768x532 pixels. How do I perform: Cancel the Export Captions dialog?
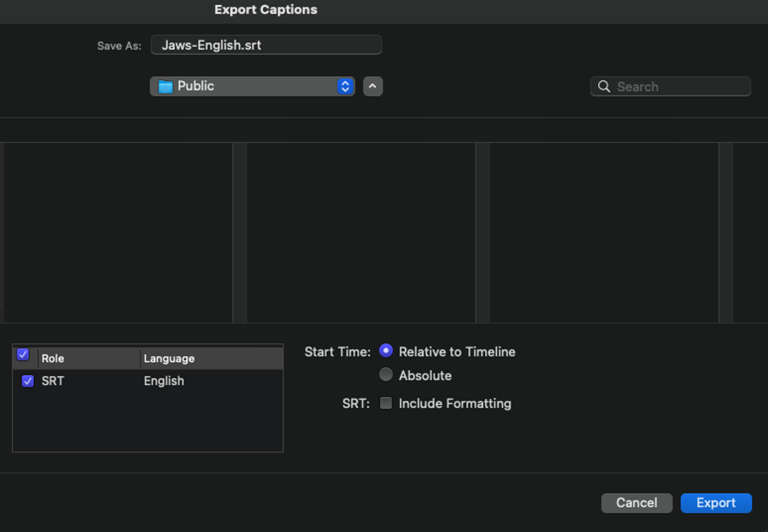point(636,503)
